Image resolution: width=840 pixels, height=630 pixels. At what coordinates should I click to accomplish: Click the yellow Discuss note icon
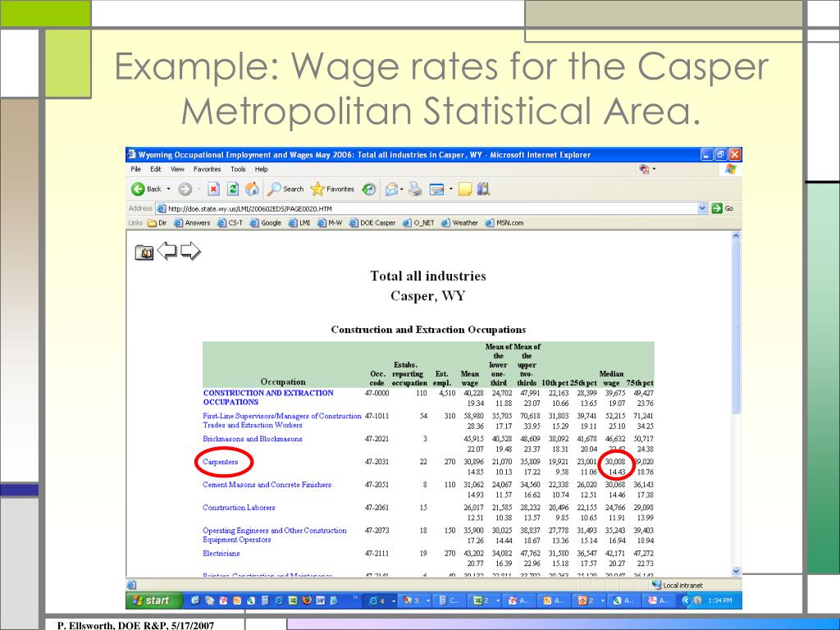465,189
